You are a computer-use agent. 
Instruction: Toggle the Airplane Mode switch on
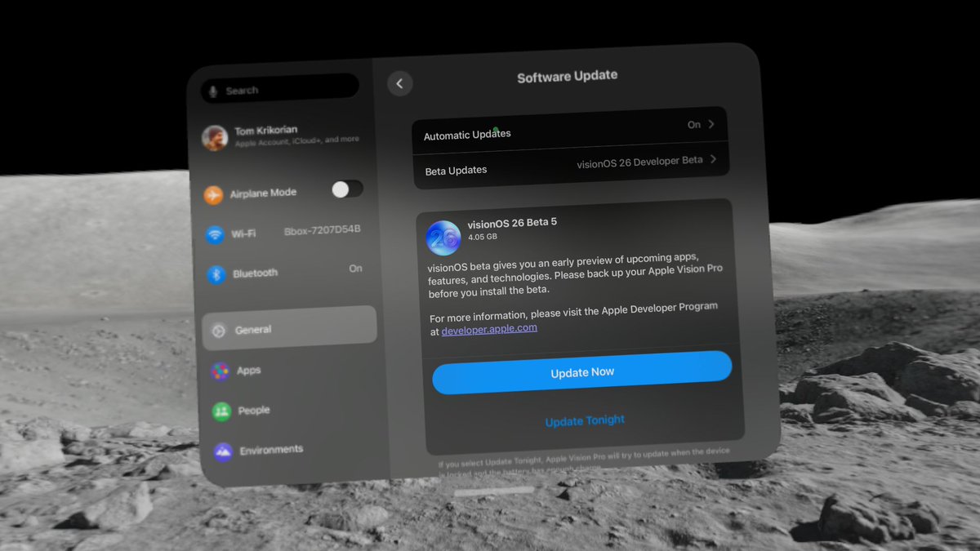pyautogui.click(x=346, y=189)
